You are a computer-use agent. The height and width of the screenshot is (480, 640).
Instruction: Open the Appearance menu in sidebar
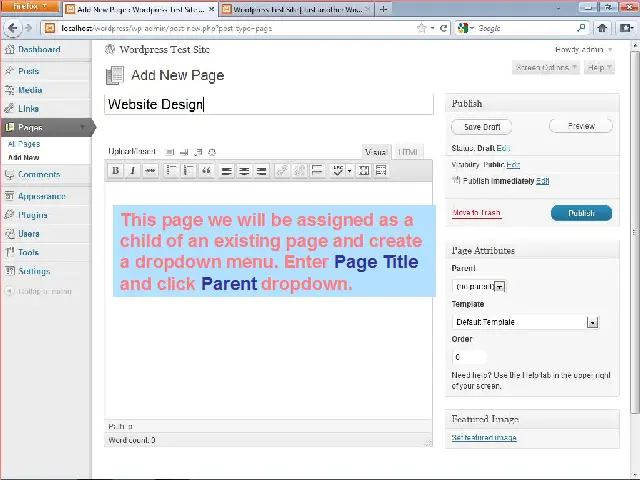(x=41, y=197)
